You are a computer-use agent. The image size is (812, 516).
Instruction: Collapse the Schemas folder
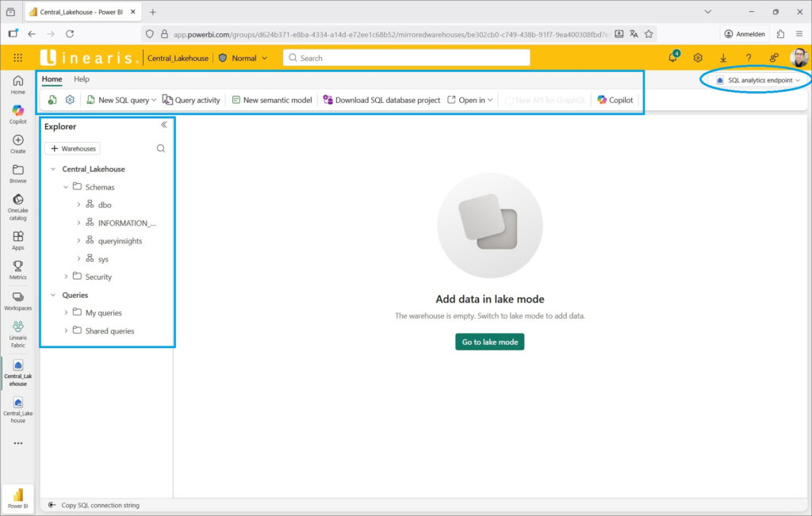click(x=66, y=187)
